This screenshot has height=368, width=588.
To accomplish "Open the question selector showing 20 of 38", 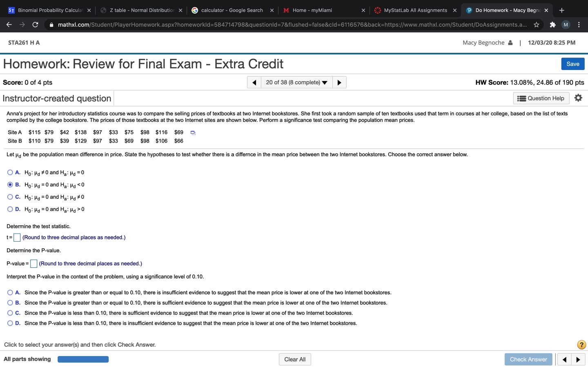I will tap(296, 82).
